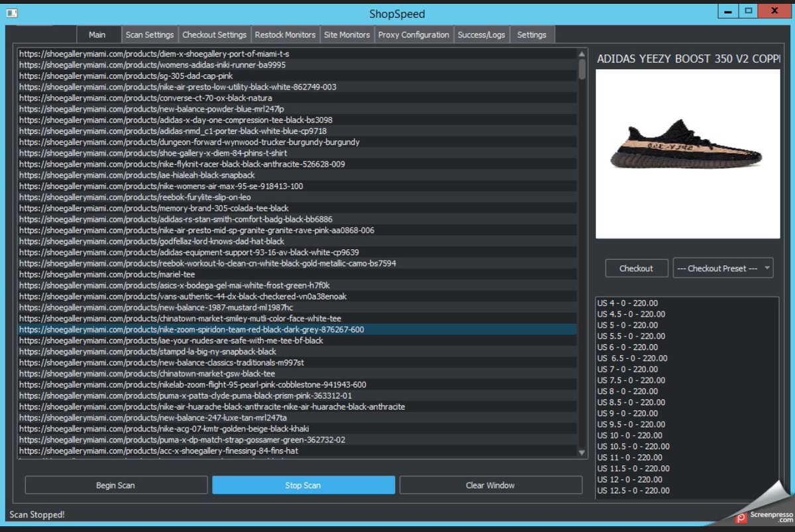795x532 pixels.
Task: View the Success/Logs tab
Action: 482,34
